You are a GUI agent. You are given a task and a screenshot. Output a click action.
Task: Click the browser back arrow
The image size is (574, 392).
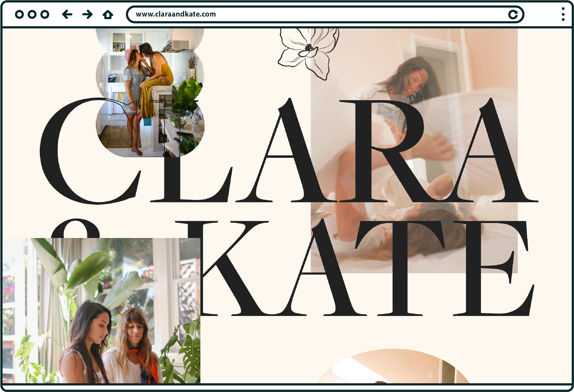tap(67, 15)
